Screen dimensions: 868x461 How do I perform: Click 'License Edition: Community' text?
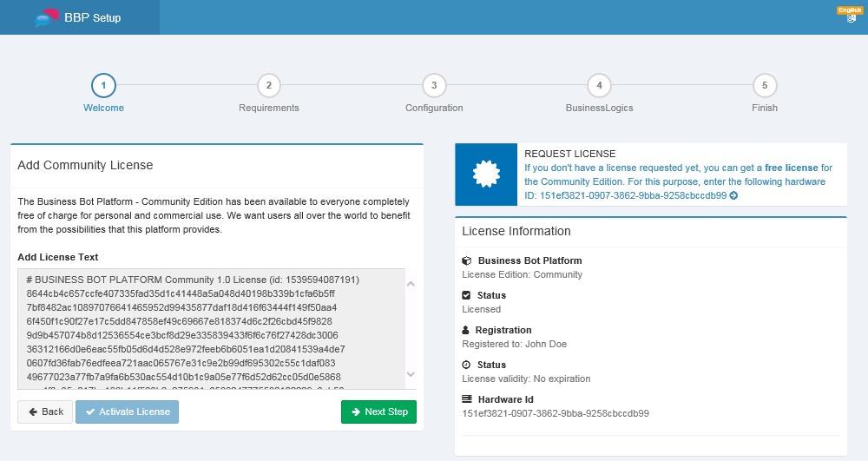[522, 274]
